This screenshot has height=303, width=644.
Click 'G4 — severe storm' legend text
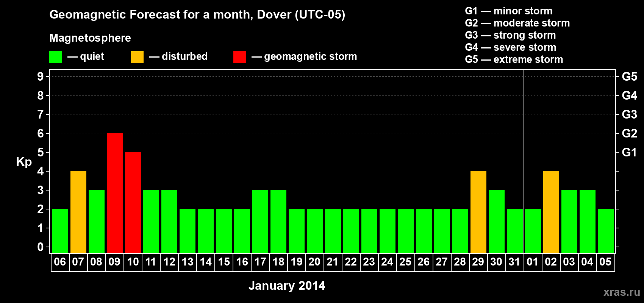[x=511, y=47]
